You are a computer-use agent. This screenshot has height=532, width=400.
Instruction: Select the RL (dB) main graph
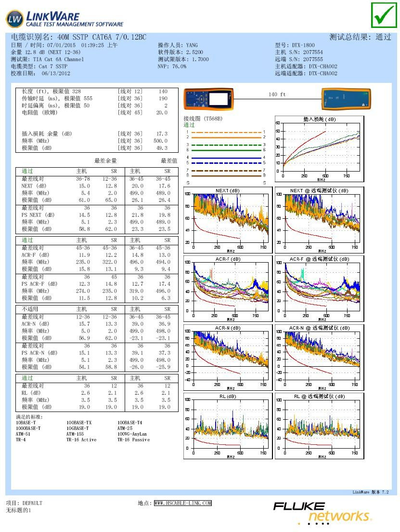(228, 426)
